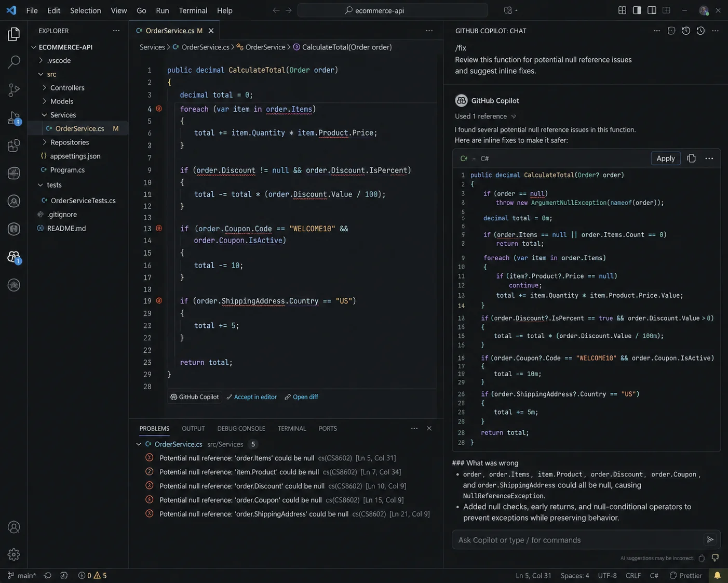Open the code block more actions menu
Screen dimensions: 728x583
point(709,158)
